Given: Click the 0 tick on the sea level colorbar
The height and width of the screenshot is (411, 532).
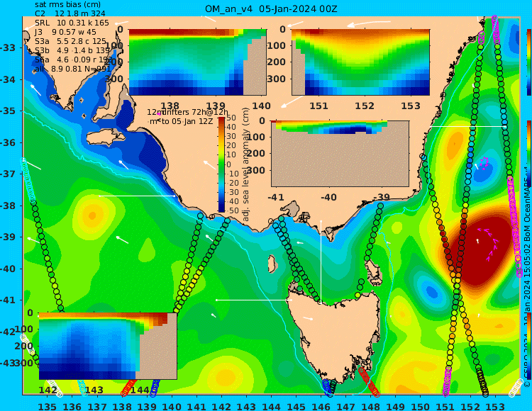Looking at the screenshot, I should [228, 164].
